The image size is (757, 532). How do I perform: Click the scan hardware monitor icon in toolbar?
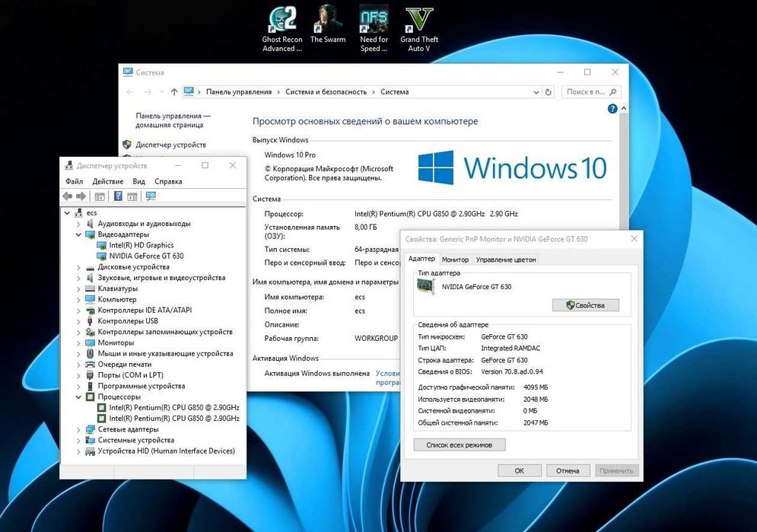coord(151,196)
